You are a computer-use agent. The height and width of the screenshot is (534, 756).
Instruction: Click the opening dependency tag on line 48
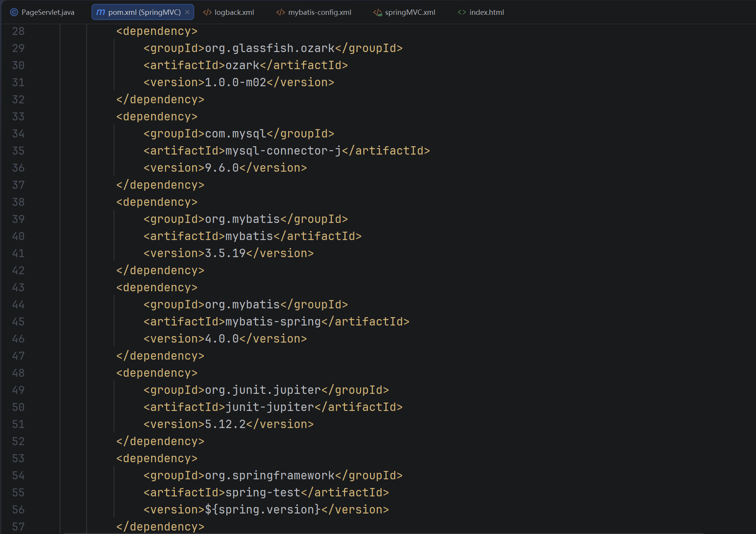(157, 373)
